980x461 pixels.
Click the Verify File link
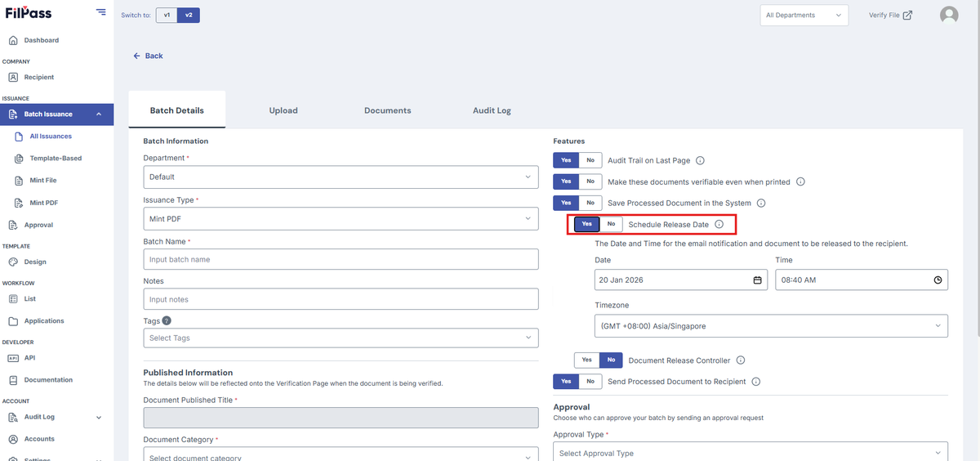890,15
